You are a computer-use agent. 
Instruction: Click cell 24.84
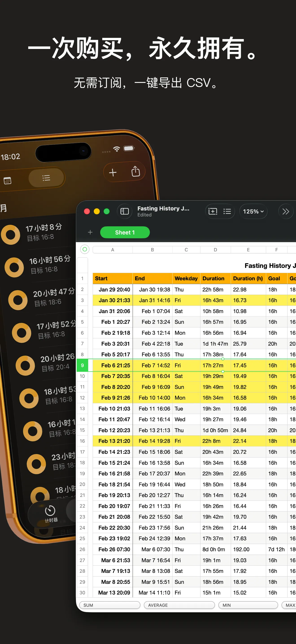[x=248, y=430]
